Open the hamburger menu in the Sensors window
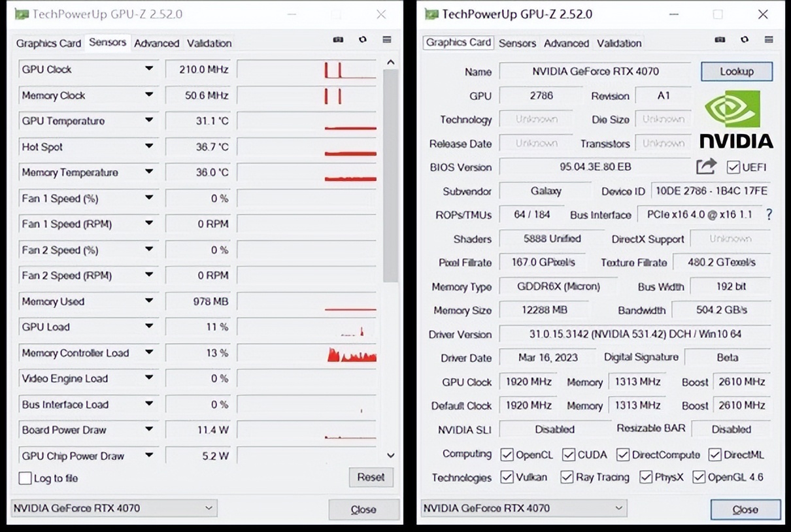 (x=387, y=40)
